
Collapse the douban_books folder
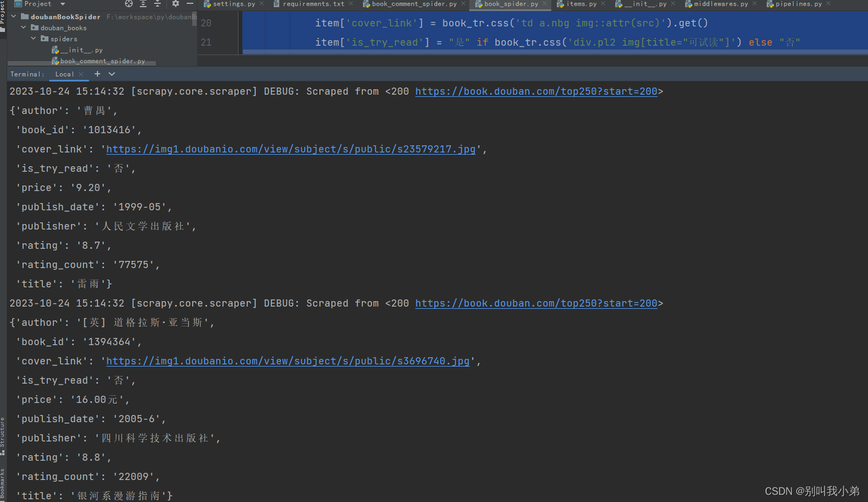point(24,27)
